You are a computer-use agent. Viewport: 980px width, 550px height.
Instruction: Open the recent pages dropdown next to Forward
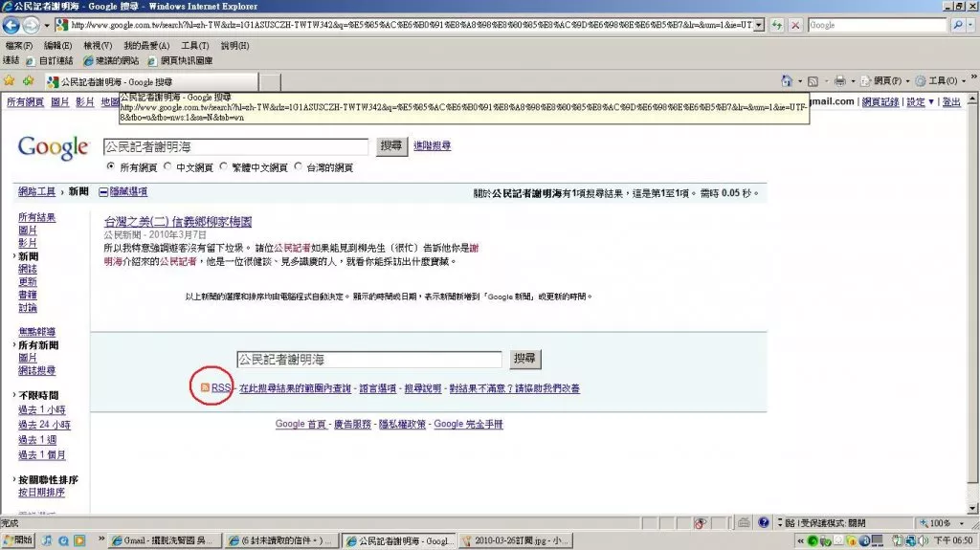46,26
